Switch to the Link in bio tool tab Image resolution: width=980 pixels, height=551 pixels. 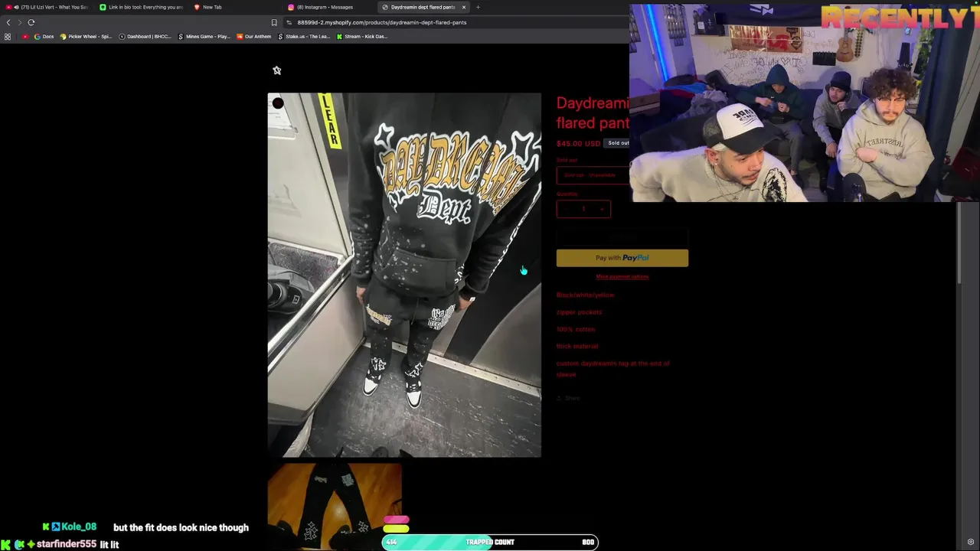[142, 7]
